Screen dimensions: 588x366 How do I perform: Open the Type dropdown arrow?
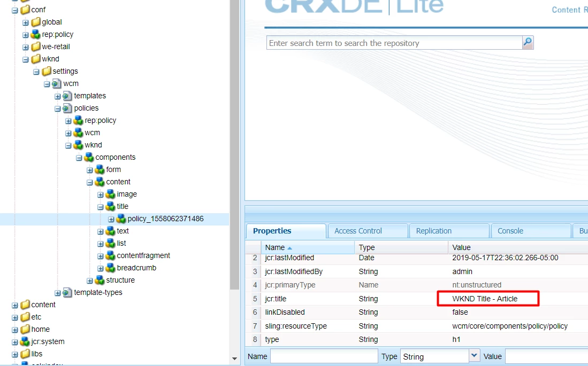(474, 355)
